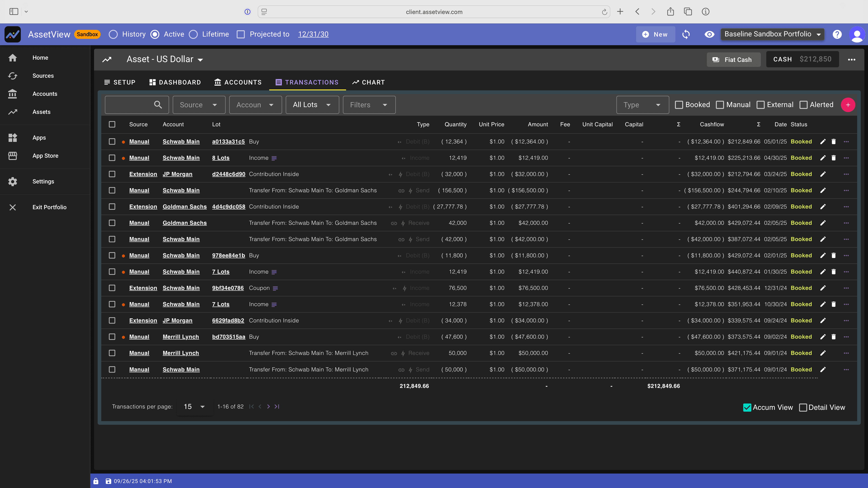
Task: Click the sync refresh icon in the header
Action: pyautogui.click(x=686, y=34)
